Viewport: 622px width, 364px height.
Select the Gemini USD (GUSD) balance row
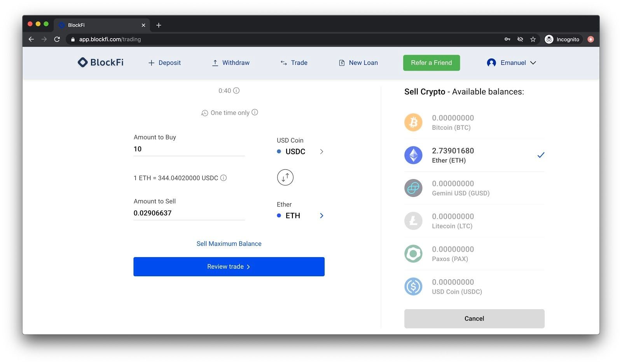(x=474, y=188)
